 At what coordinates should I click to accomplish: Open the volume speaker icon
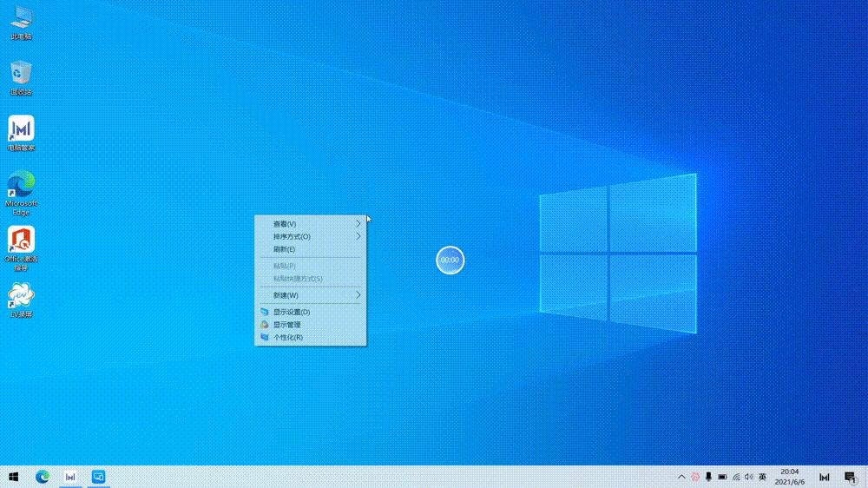(749, 477)
